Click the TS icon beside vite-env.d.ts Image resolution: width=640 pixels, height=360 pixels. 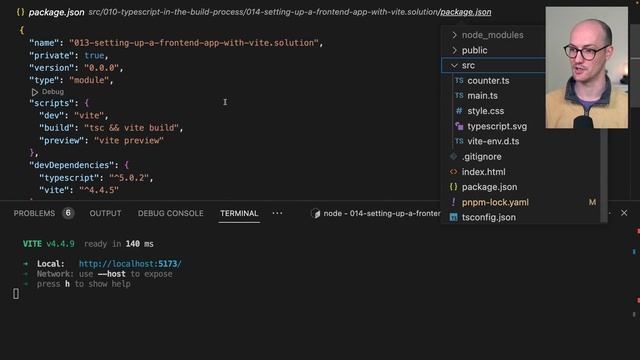[459, 141]
